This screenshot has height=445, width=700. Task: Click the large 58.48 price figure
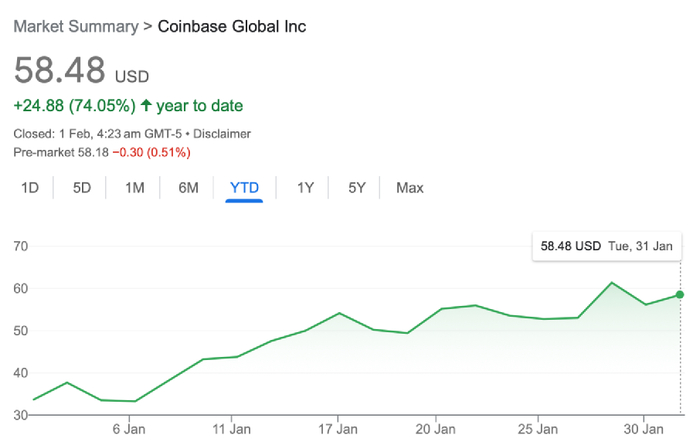point(59,70)
